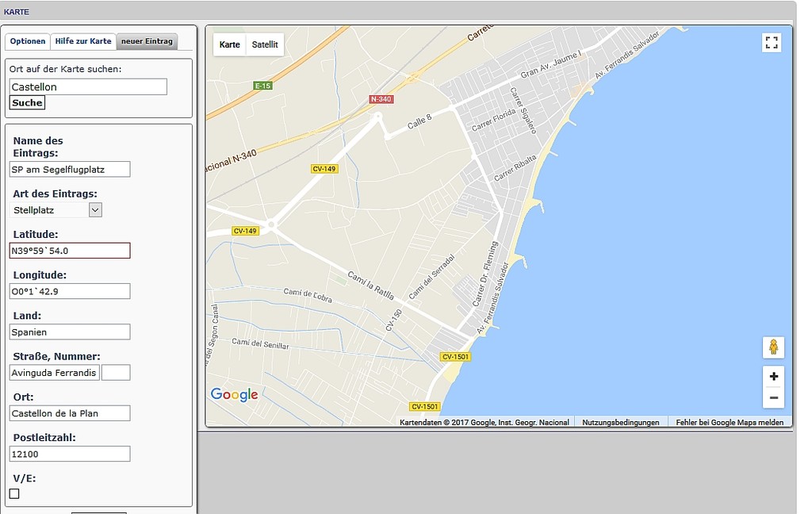The height and width of the screenshot is (514, 812).
Task: Click the Land input field
Action: (x=70, y=332)
